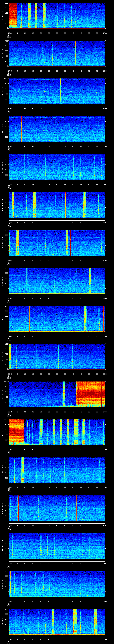This screenshot has height=644, width=114.
Task: Click the "24:00" end time label
Action: tap(105, 298)
